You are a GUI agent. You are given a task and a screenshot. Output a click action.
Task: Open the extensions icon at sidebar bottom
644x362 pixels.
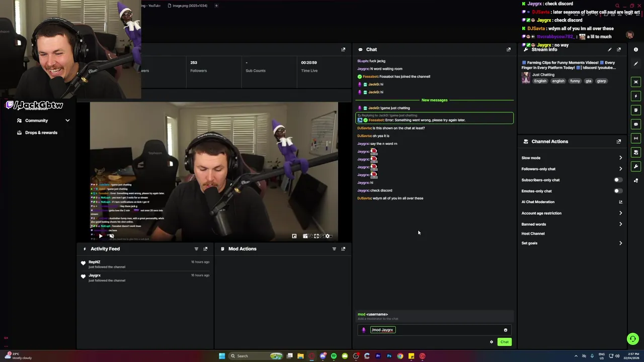pyautogui.click(x=636, y=180)
